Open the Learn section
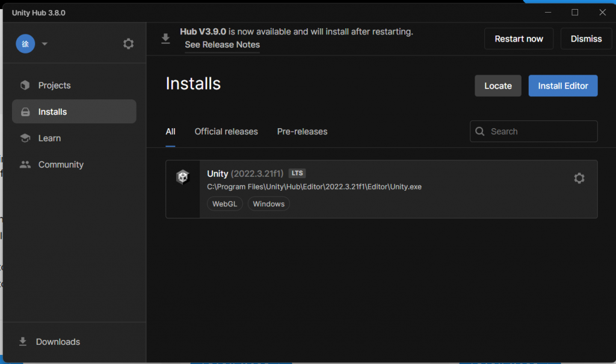This screenshot has height=364, width=616. click(x=74, y=138)
